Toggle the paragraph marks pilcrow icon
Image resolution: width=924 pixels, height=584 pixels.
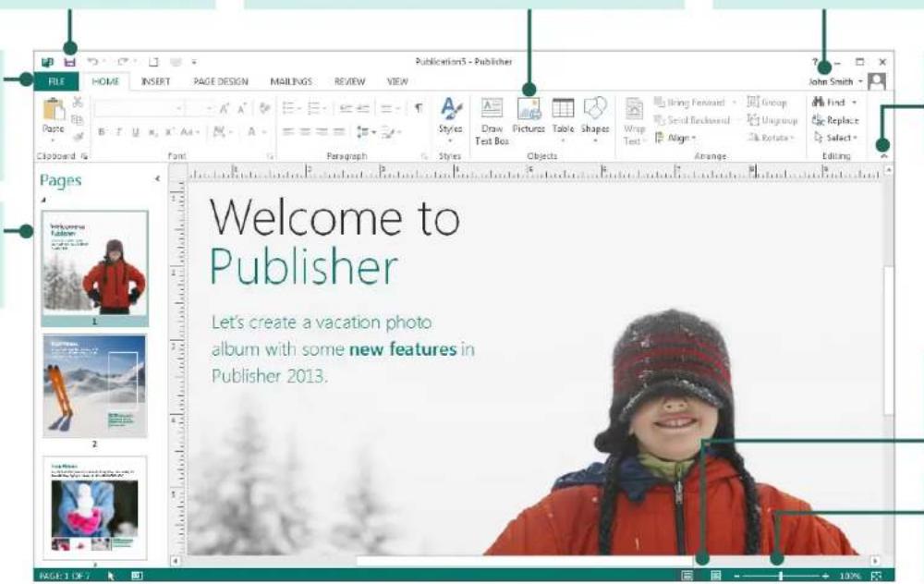(x=418, y=108)
